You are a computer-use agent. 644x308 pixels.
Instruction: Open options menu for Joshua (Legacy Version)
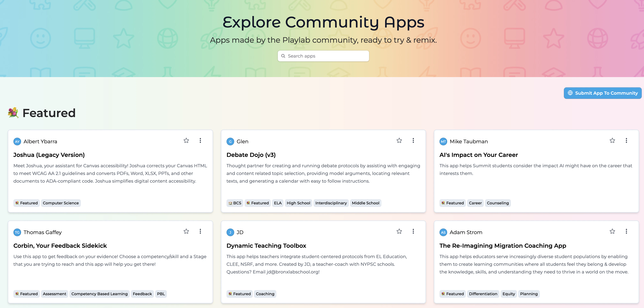(x=200, y=140)
